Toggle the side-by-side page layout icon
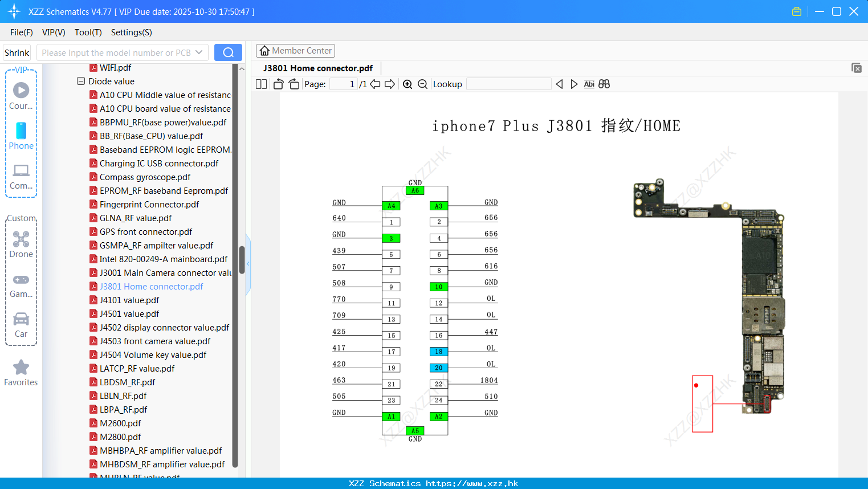Image resolution: width=868 pixels, height=489 pixels. [261, 84]
